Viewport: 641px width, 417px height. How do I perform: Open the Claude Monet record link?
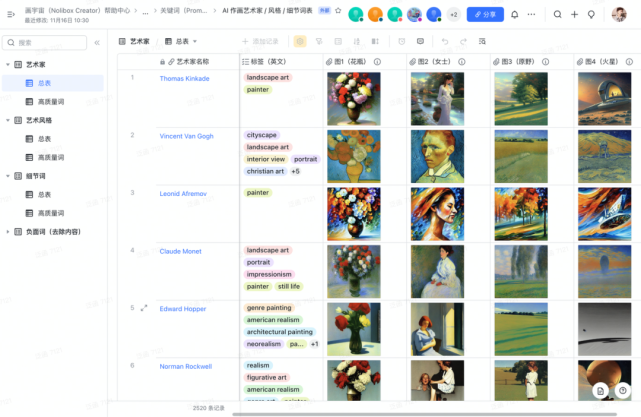point(180,251)
